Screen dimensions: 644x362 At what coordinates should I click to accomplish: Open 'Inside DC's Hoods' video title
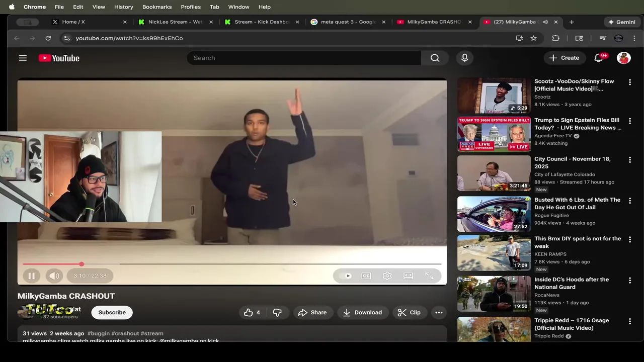coord(572,283)
